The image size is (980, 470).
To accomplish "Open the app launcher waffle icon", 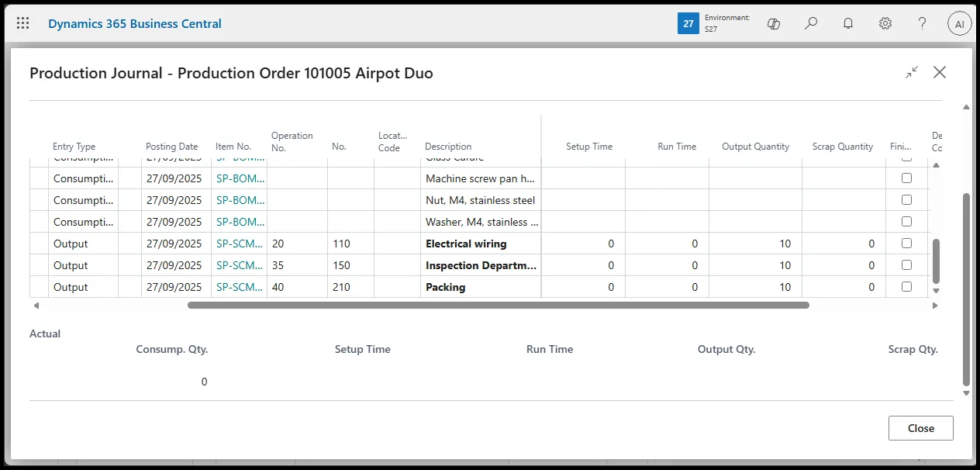I will click(x=23, y=23).
